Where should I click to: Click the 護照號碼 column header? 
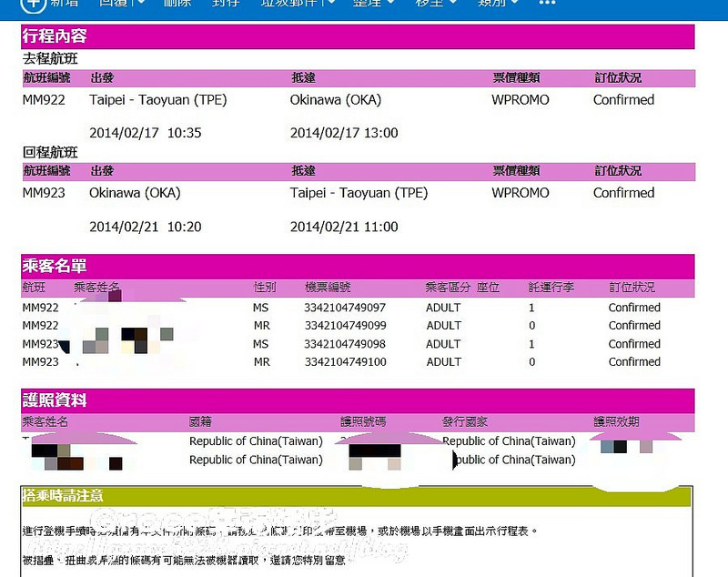pos(363,421)
